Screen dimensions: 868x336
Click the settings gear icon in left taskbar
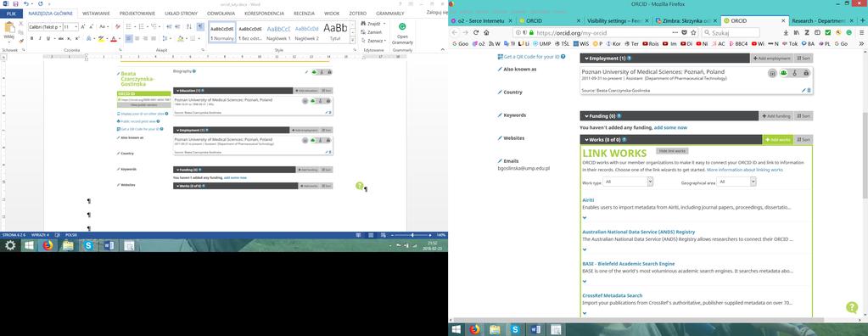click(x=9, y=246)
